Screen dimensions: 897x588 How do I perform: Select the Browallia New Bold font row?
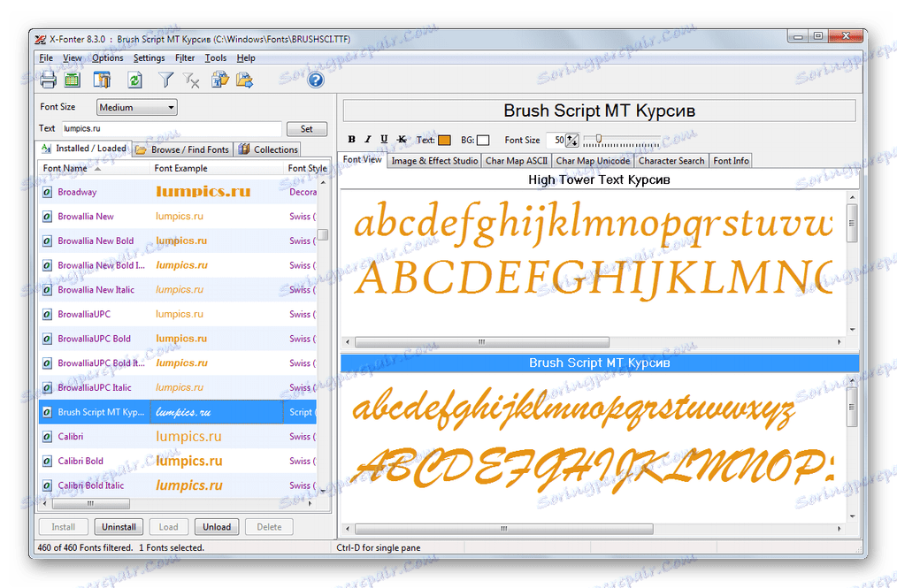point(177,241)
